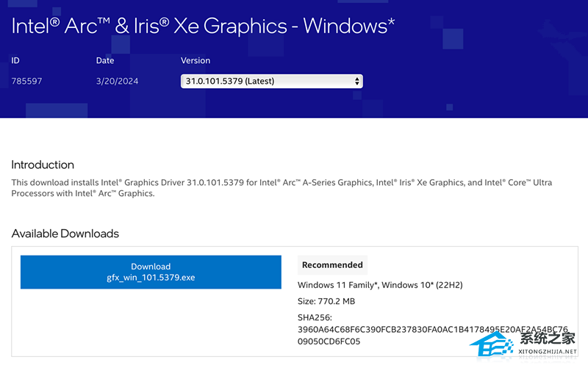Click the Windows 11 Family compatibility line

click(x=380, y=285)
